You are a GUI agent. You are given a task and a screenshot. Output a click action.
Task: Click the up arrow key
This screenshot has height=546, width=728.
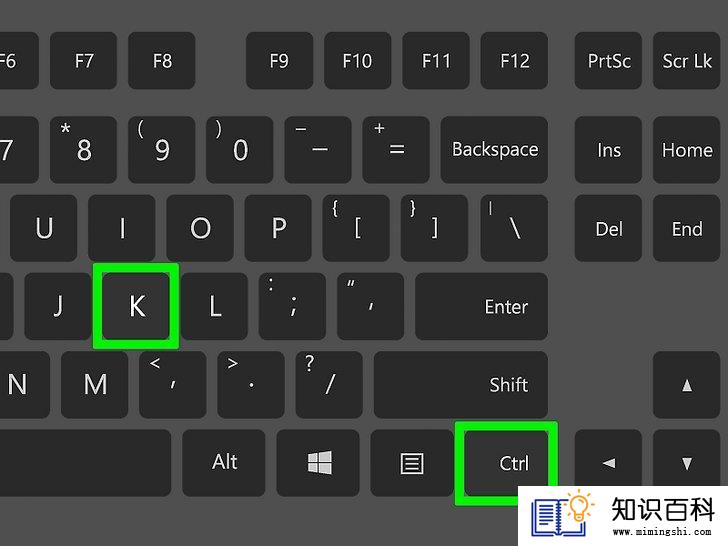click(x=687, y=385)
